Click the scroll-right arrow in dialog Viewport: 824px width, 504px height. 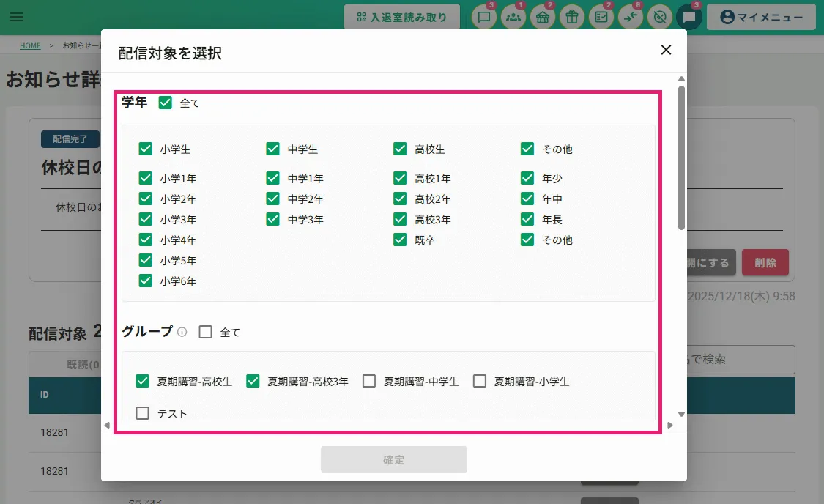669,425
